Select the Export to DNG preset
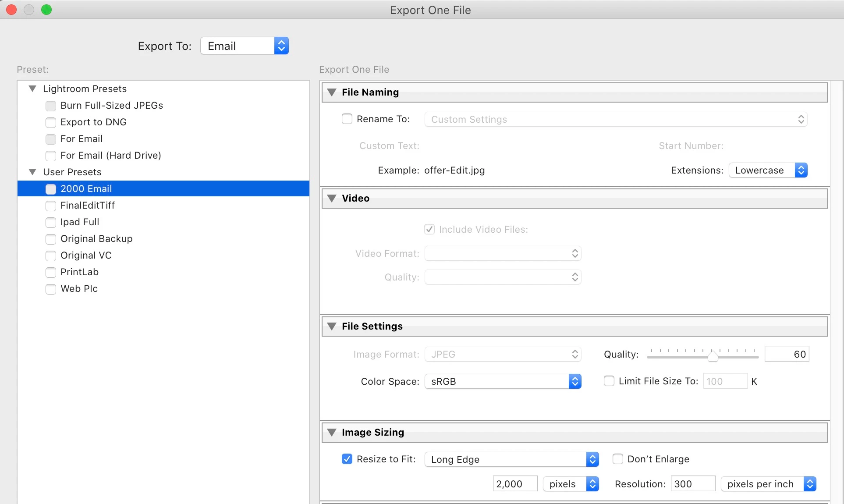Image resolution: width=844 pixels, height=504 pixels. coord(93,122)
